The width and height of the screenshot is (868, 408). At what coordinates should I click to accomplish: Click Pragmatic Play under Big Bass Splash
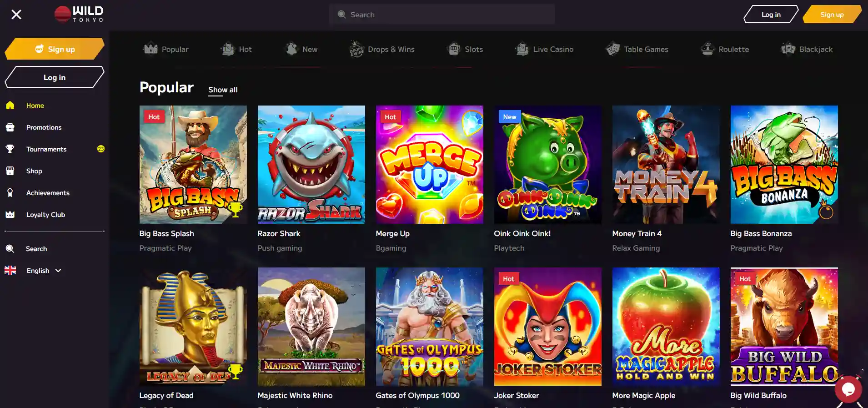[x=166, y=248]
